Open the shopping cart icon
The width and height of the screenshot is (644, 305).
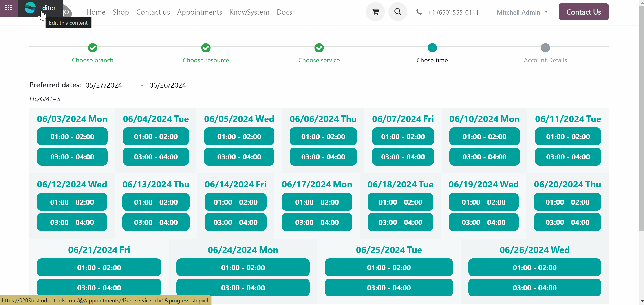click(375, 12)
